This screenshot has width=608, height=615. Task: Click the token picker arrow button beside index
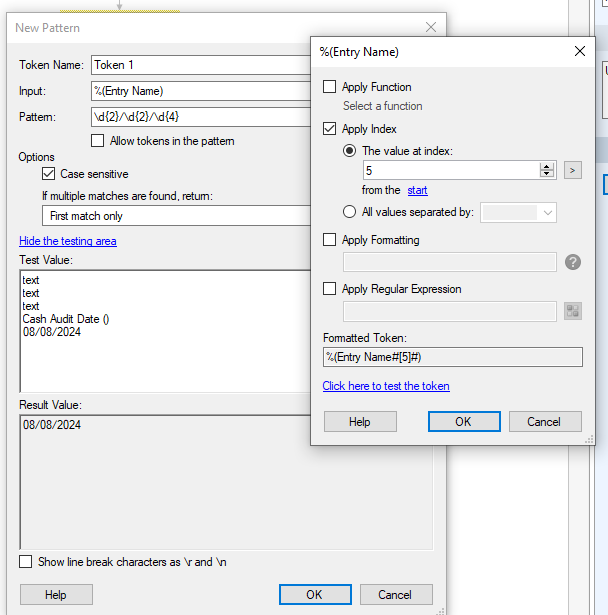(x=572, y=170)
